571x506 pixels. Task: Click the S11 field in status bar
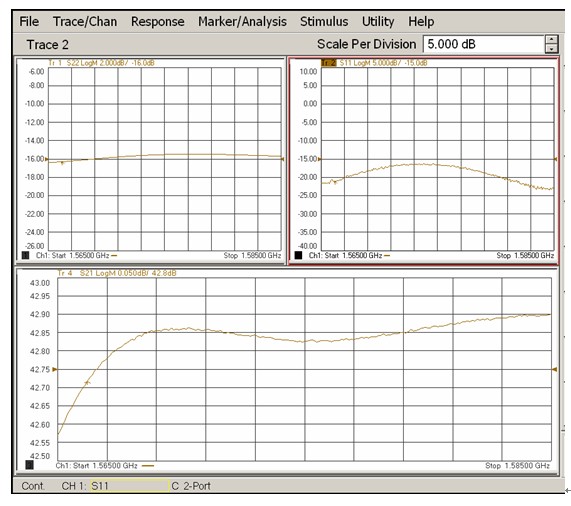(130, 486)
